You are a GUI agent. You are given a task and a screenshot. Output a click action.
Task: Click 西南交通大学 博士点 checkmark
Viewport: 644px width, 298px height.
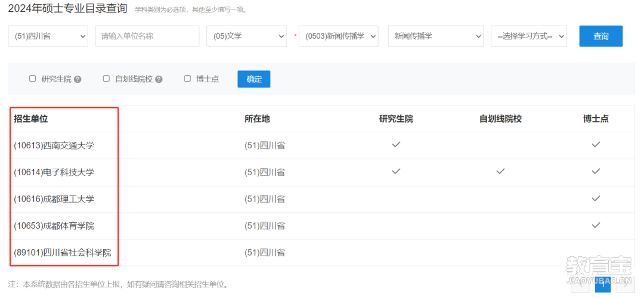click(x=596, y=144)
